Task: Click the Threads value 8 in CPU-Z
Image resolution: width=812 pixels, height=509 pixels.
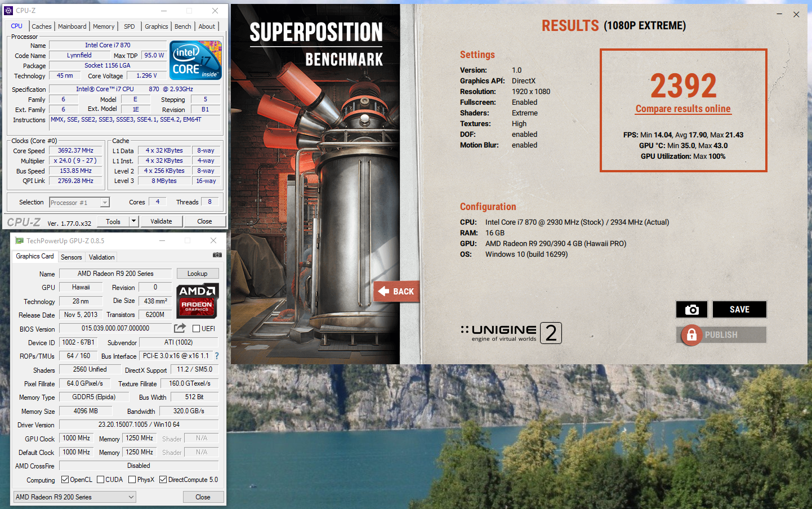Action: coord(209,202)
